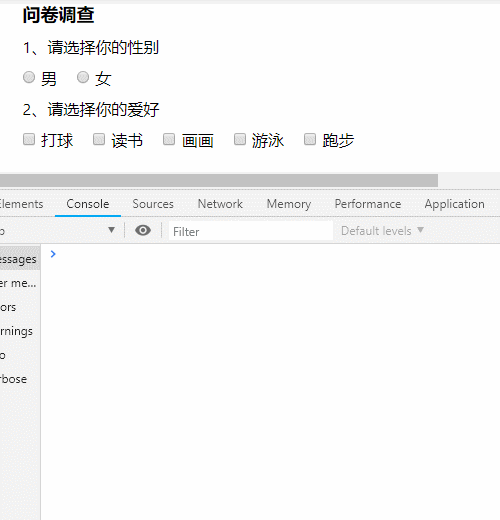Click the 跑步 label text
This screenshot has height=520, width=500.
[338, 140]
